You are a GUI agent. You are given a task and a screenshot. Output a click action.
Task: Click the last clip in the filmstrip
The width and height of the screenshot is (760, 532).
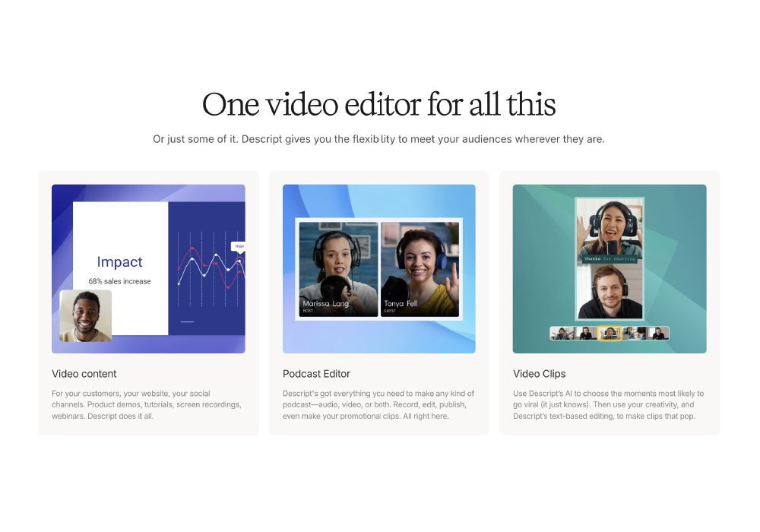click(x=658, y=333)
